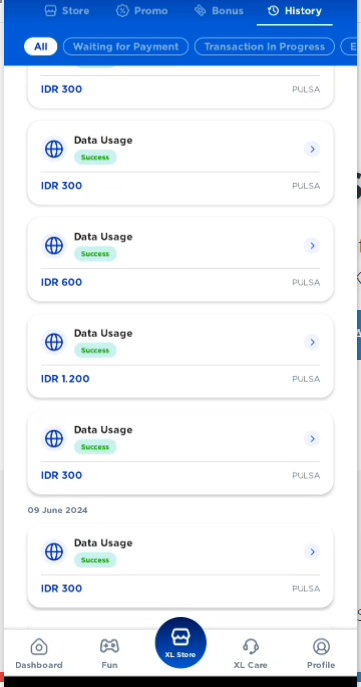The height and width of the screenshot is (687, 361).
Task: Select the All filter chip
Action: click(x=40, y=47)
